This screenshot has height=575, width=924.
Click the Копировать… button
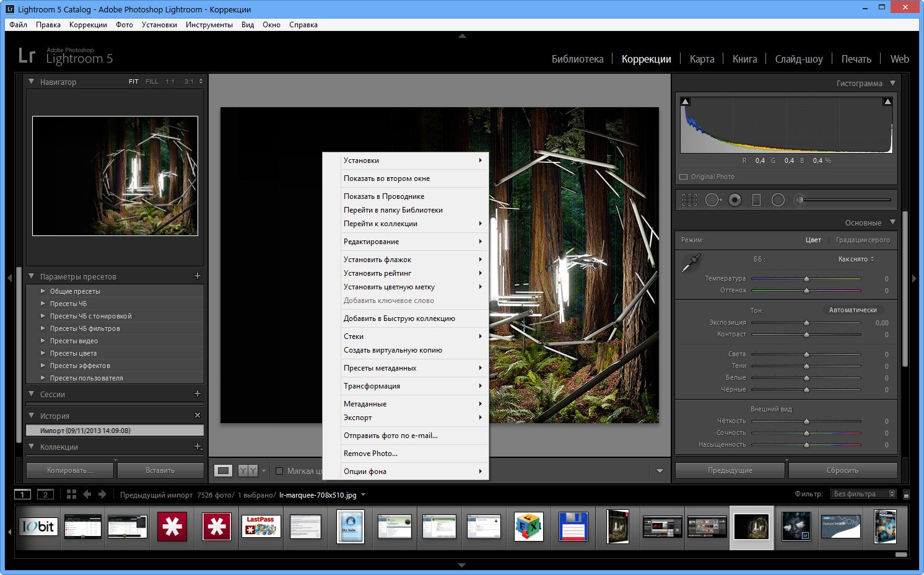click(70, 470)
